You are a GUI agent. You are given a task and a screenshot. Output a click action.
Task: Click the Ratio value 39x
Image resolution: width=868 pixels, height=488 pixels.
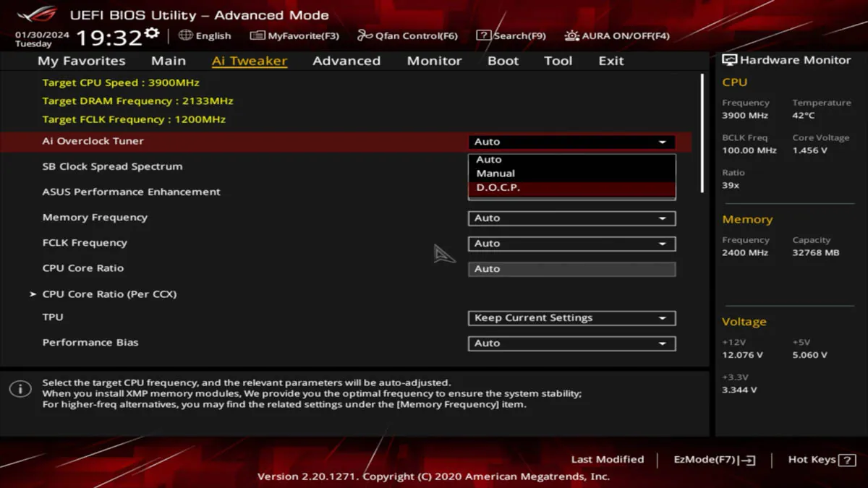[731, 186]
